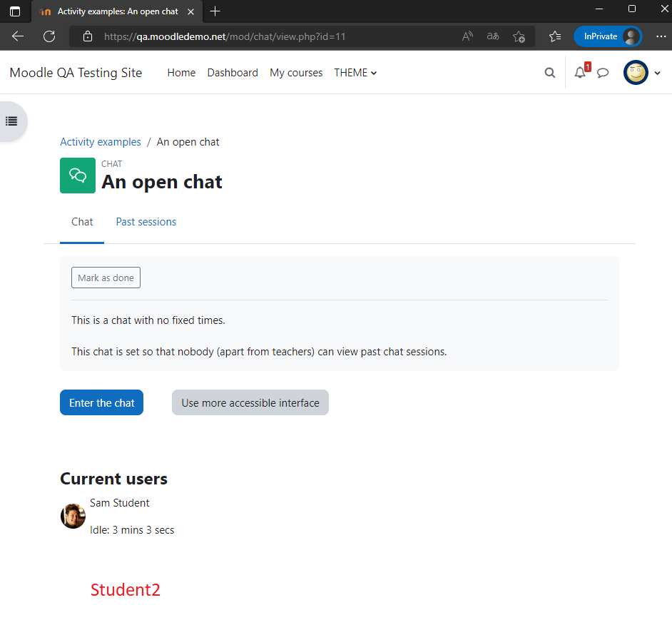Image resolution: width=672 pixels, height=630 pixels.
Task: Click the 'An open chat' page heading
Action: coord(161,182)
